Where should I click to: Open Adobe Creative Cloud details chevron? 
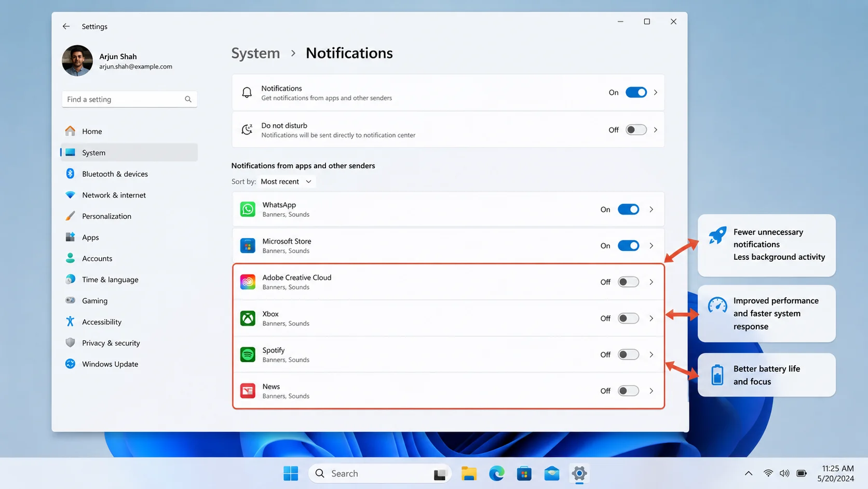[651, 282]
